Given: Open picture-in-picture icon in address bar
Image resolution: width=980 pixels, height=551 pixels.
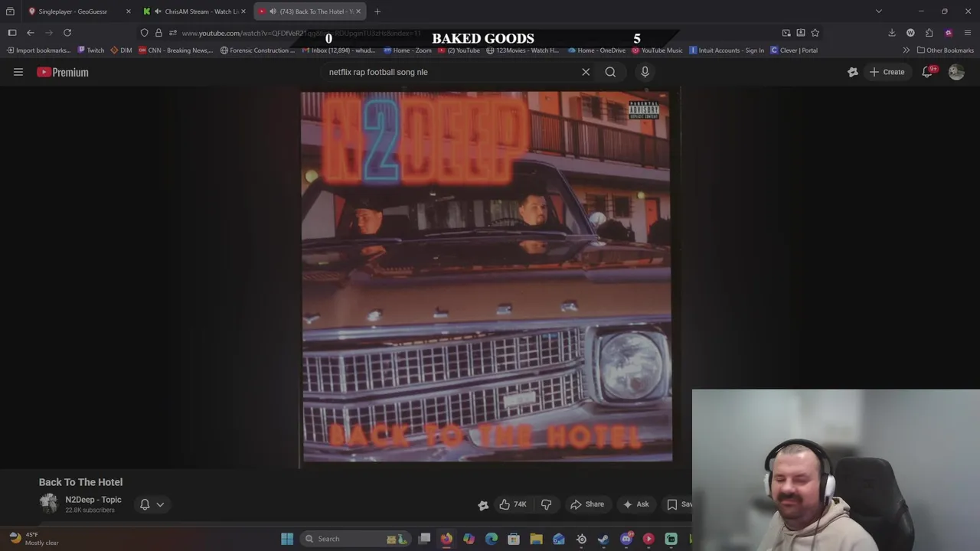Looking at the screenshot, I should (786, 33).
